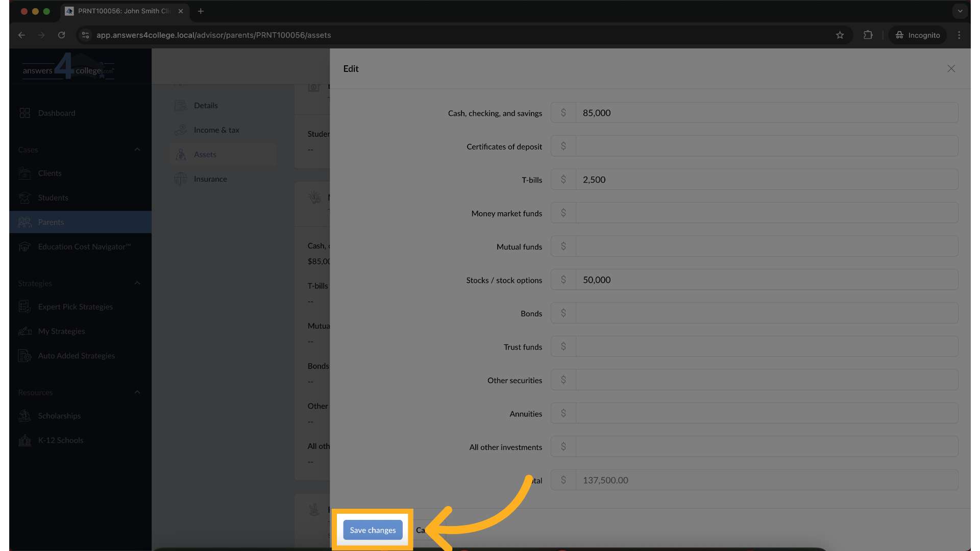Screen dimensions: 980x551
Task: Close the Edit dialog
Action: point(951,68)
